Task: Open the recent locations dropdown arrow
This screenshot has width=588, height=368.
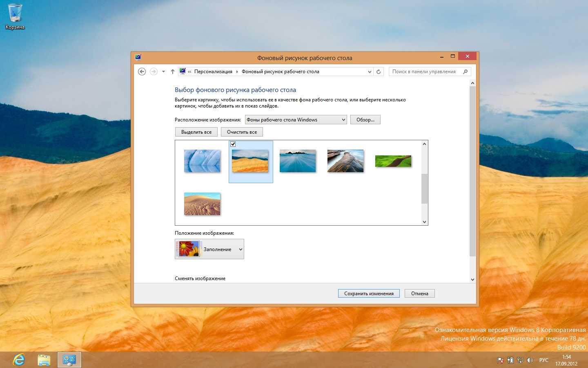Action: [x=163, y=72]
